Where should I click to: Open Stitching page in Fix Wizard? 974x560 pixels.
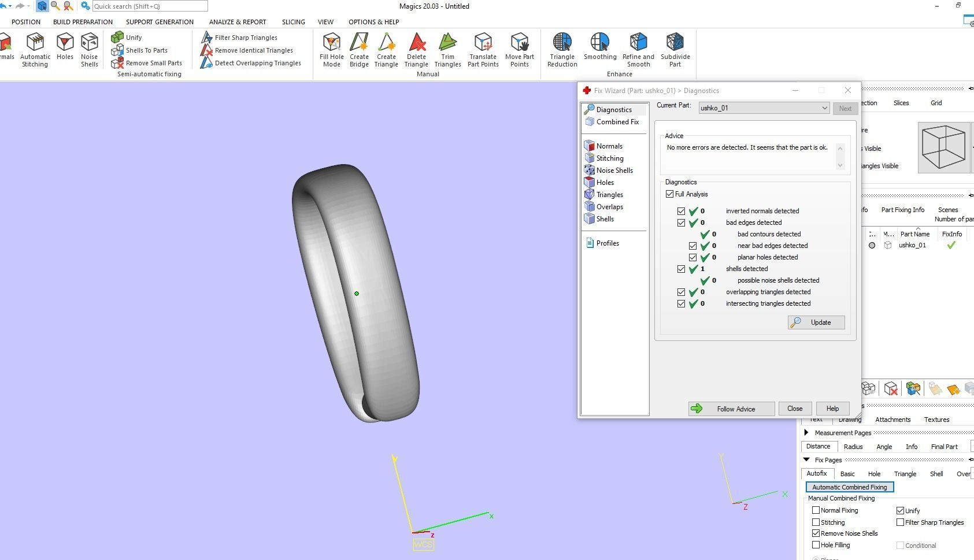[x=604, y=158]
